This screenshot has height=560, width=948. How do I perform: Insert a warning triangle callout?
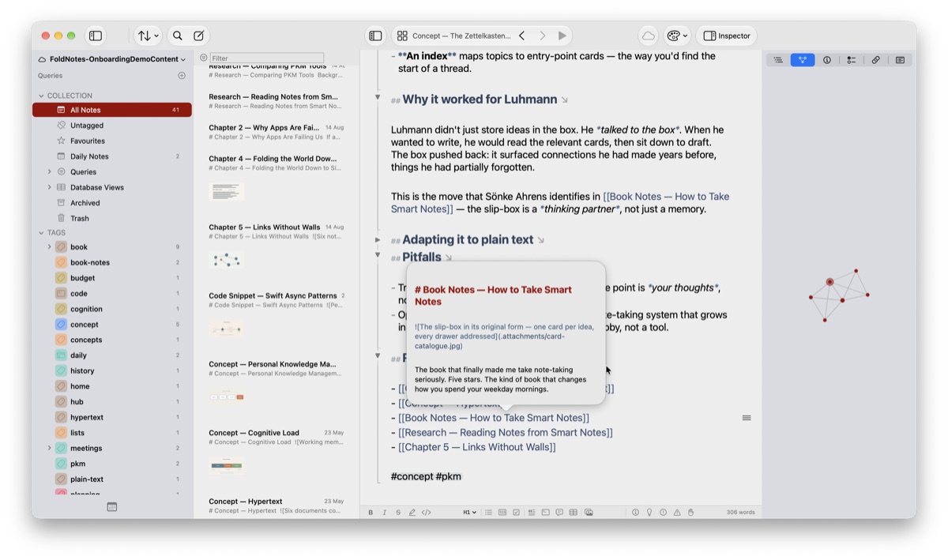click(x=677, y=513)
